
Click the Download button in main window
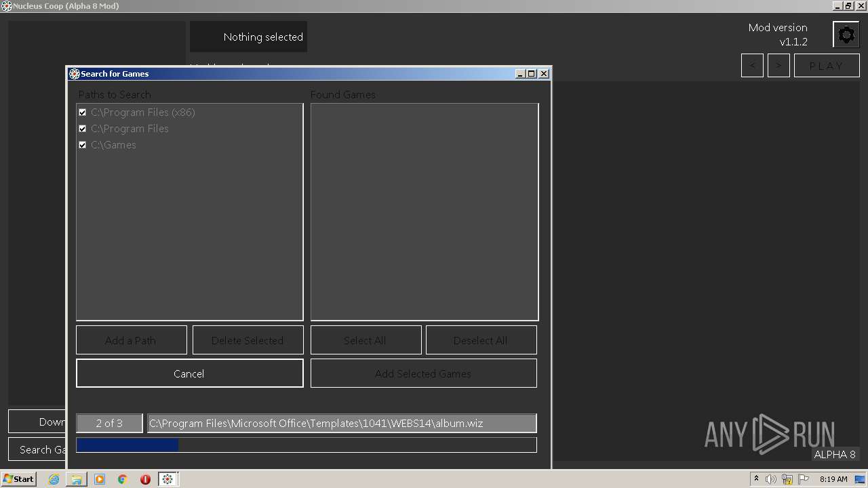(38, 422)
